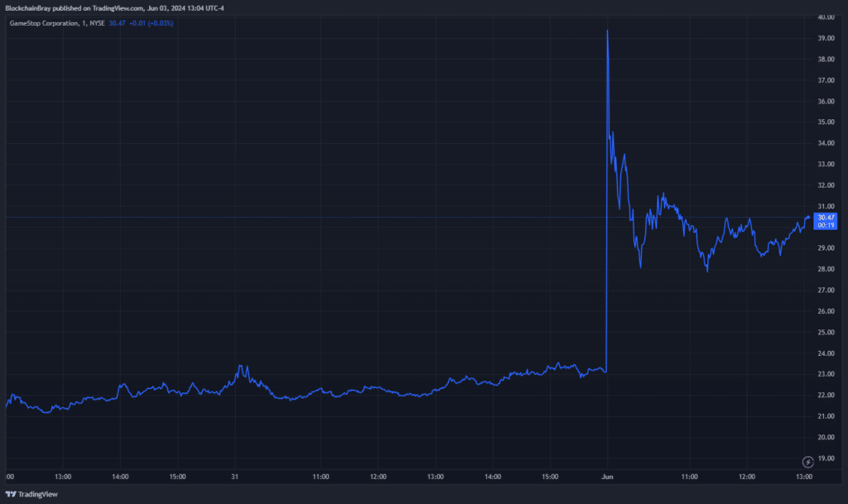This screenshot has height=504, width=848.
Task: Click the 19.00 price axis label
Action: [x=826, y=458]
